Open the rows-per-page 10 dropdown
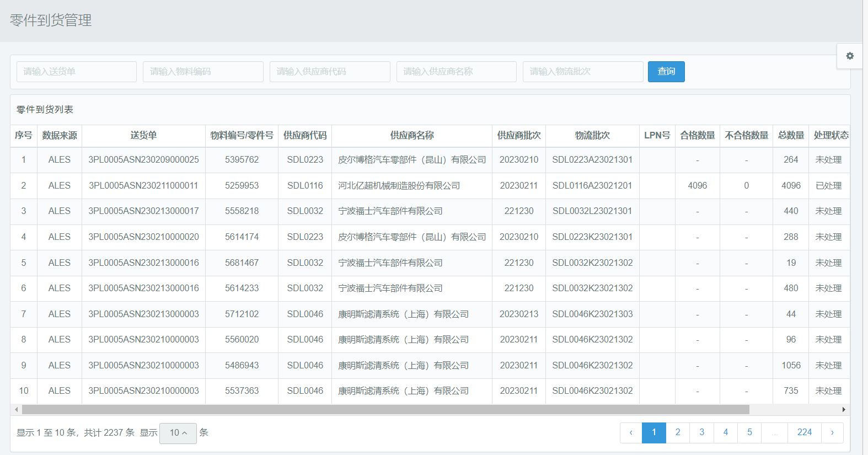This screenshot has height=455, width=868. [x=178, y=433]
